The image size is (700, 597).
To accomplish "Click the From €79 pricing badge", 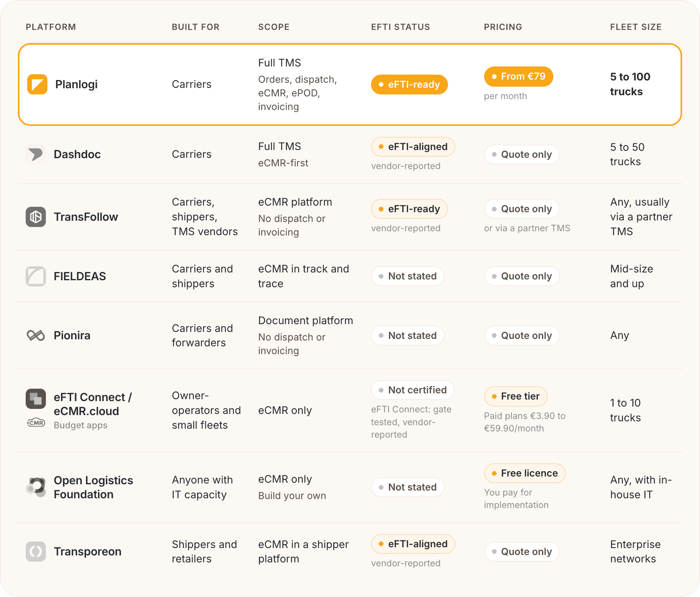I will coord(518,77).
